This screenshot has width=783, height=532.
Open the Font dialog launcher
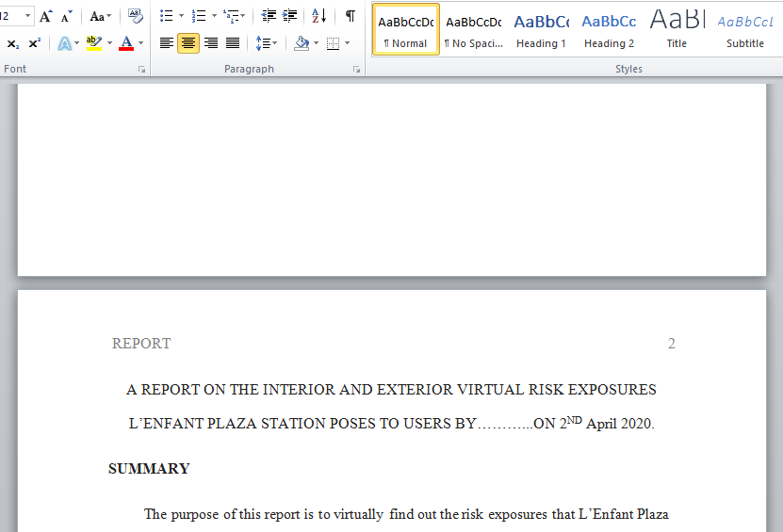tap(142, 70)
